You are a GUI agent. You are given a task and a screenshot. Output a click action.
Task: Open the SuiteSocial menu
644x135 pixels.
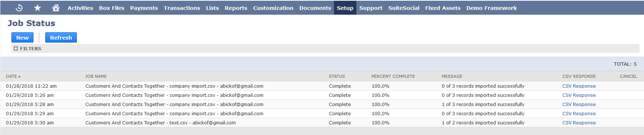[404, 8]
